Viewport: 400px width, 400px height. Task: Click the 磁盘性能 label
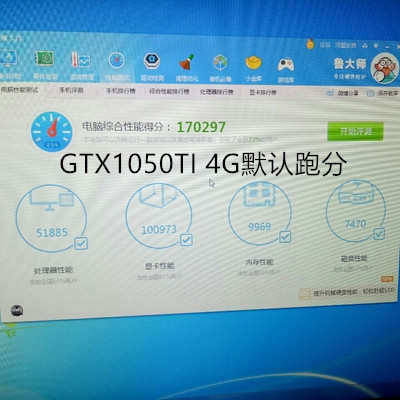point(354,259)
